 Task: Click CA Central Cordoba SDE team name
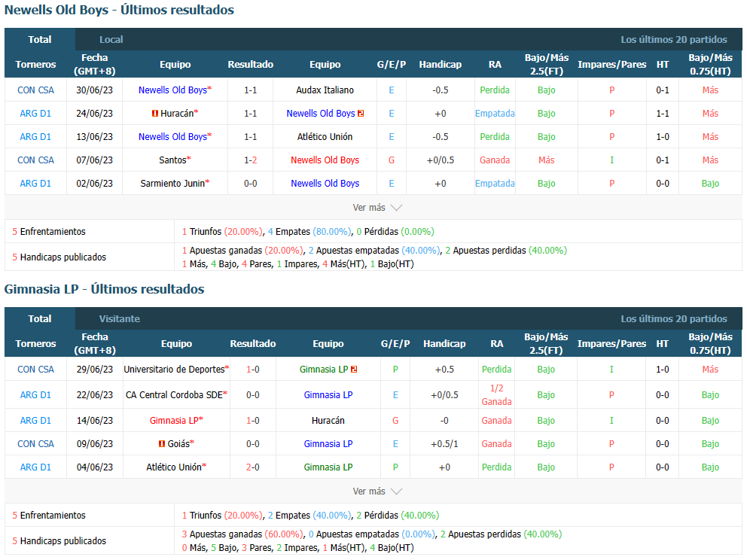coord(174,394)
